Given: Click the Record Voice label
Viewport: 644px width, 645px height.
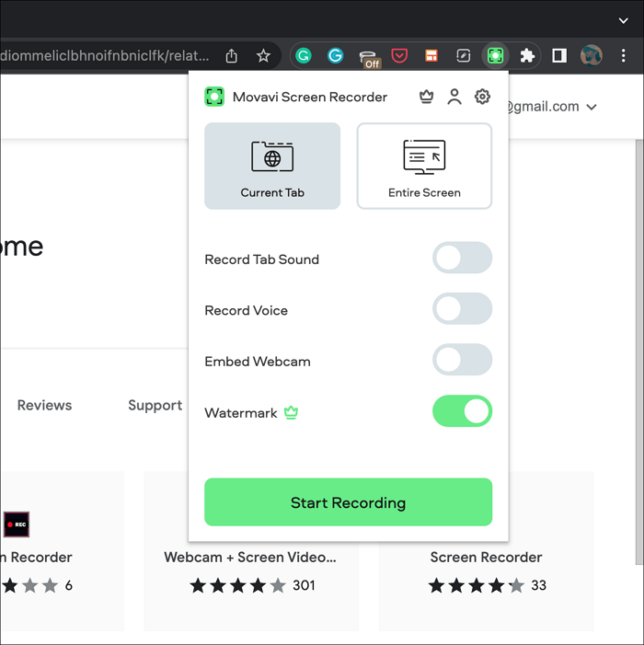Looking at the screenshot, I should pos(247,311).
